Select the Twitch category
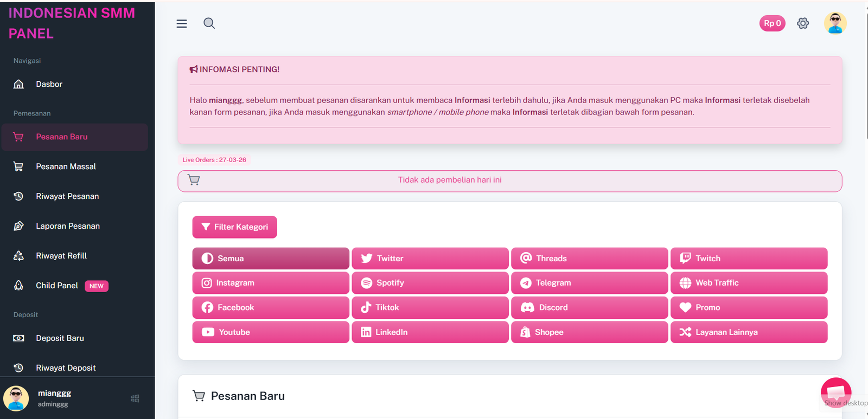 click(749, 259)
